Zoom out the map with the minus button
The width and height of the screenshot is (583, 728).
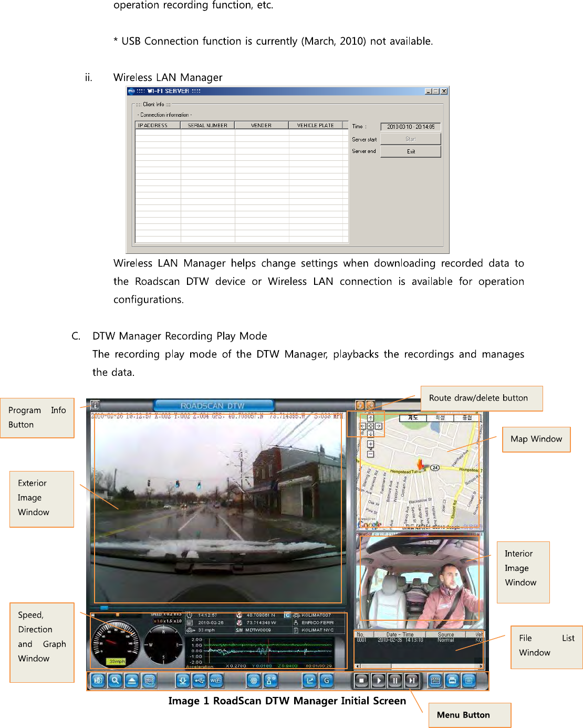click(x=370, y=454)
